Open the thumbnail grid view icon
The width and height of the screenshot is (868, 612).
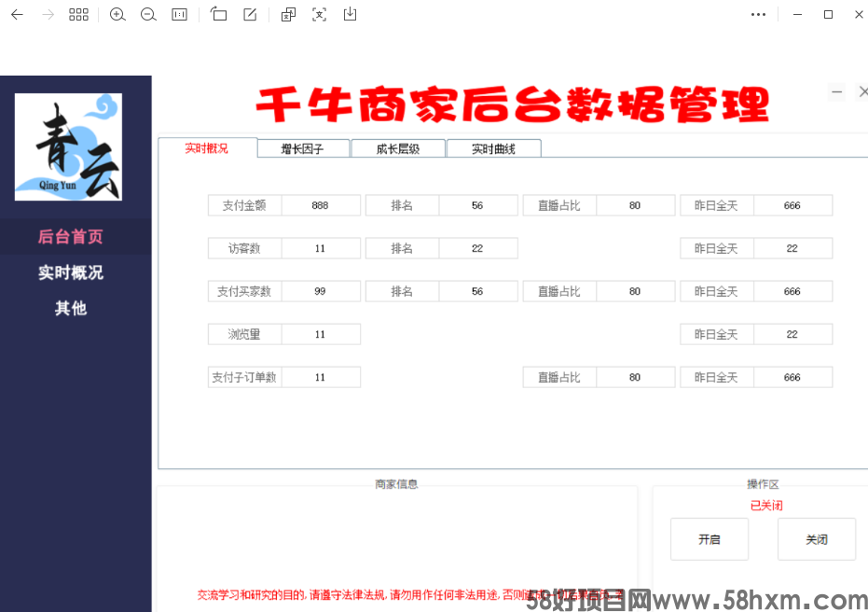click(78, 14)
